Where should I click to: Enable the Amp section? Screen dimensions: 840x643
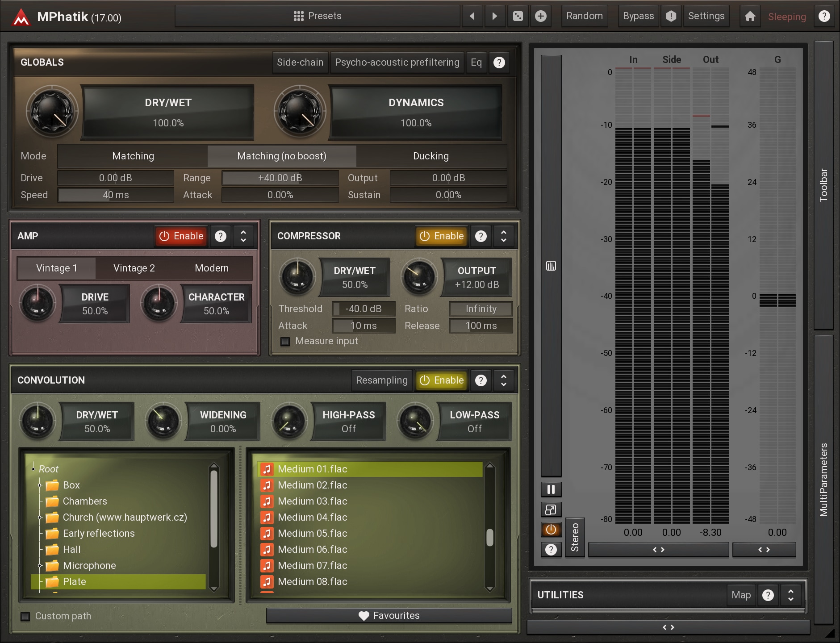(181, 236)
